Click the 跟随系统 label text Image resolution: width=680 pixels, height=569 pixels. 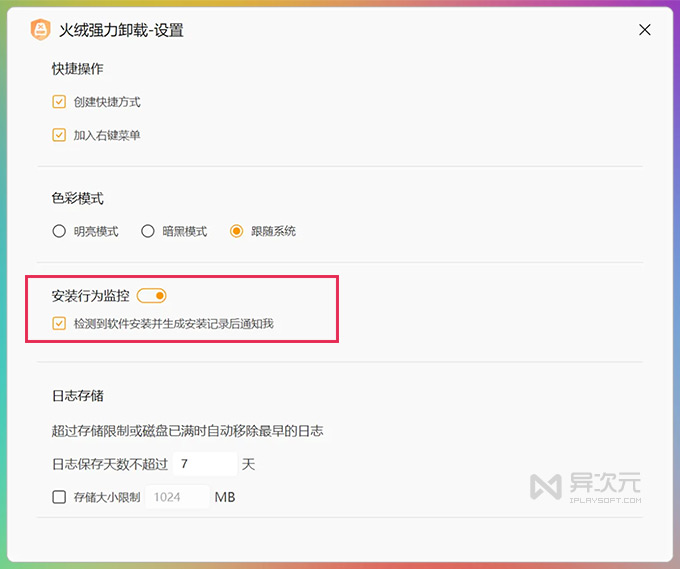274,231
